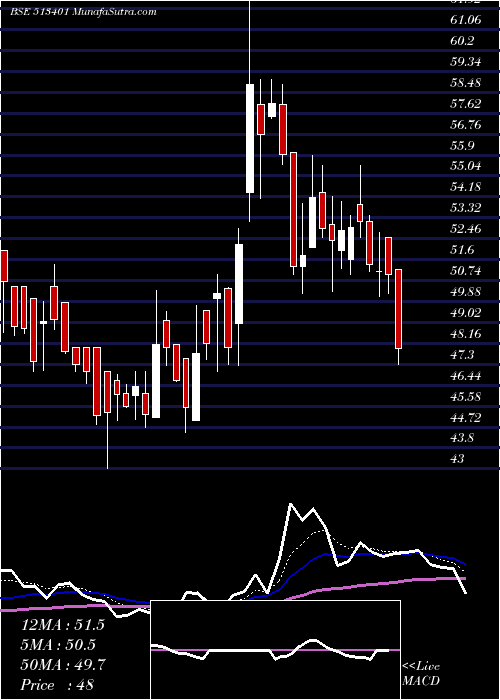Click the 60.2 price axis label
The image size is (500, 700).
coord(462,41)
